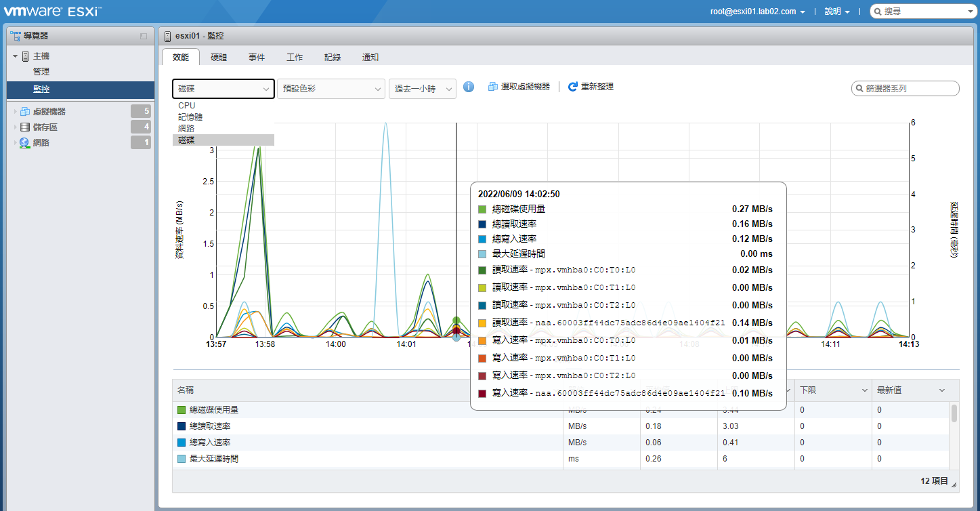Open 管理 under the host
The height and width of the screenshot is (511, 980).
[x=41, y=71]
